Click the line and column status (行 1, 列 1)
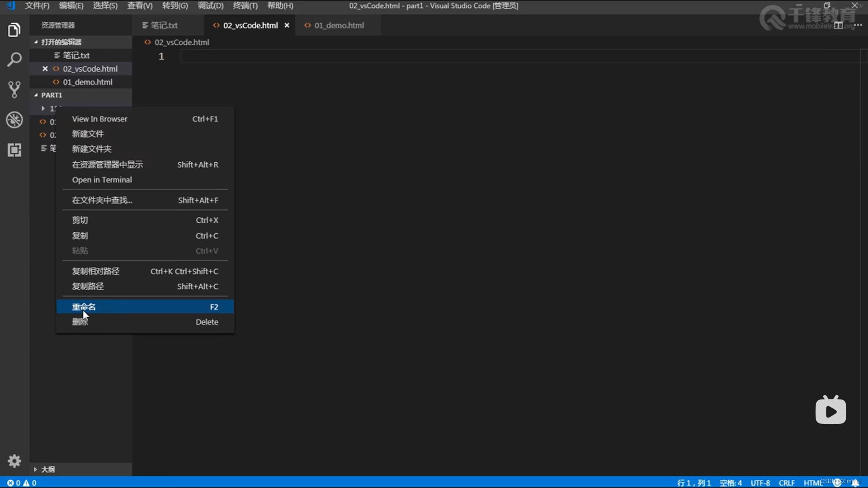 [x=694, y=483]
